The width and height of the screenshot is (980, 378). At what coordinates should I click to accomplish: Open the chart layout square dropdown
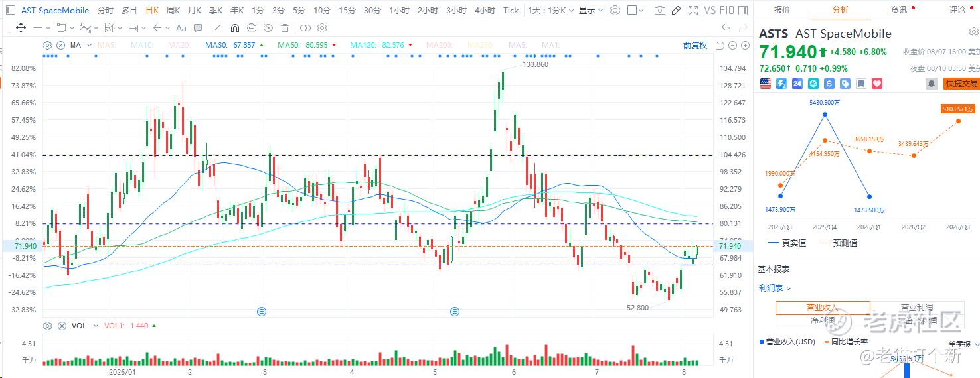(x=636, y=11)
